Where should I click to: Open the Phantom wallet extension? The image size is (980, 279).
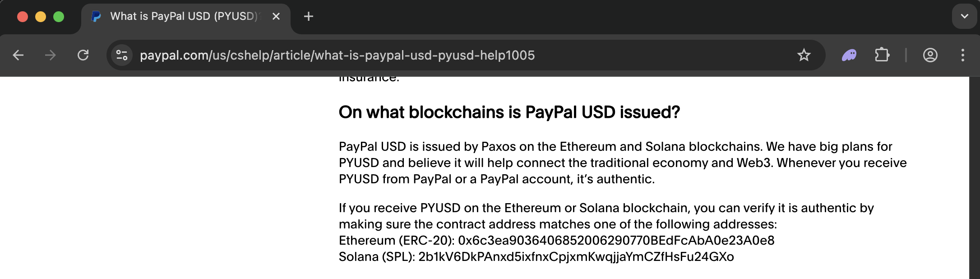(849, 56)
